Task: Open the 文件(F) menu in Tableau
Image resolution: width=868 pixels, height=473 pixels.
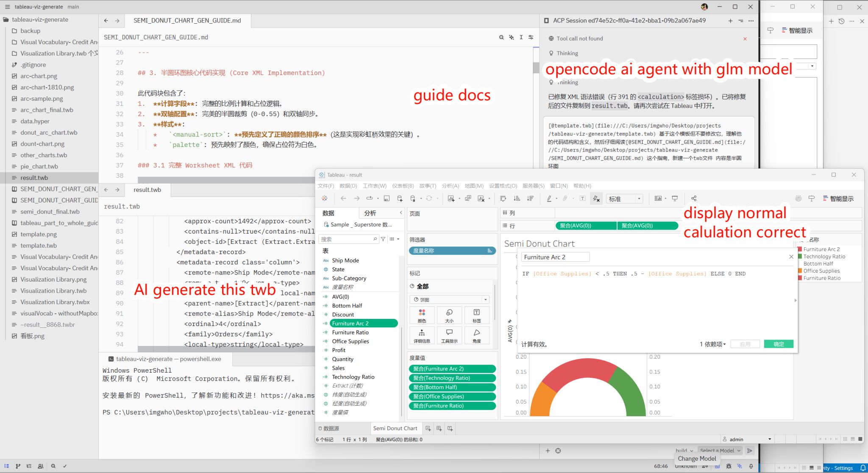Action: pyautogui.click(x=326, y=186)
